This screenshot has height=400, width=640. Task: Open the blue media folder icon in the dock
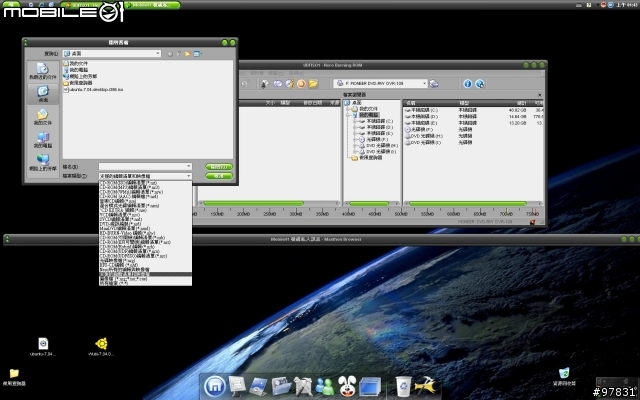pos(281,386)
